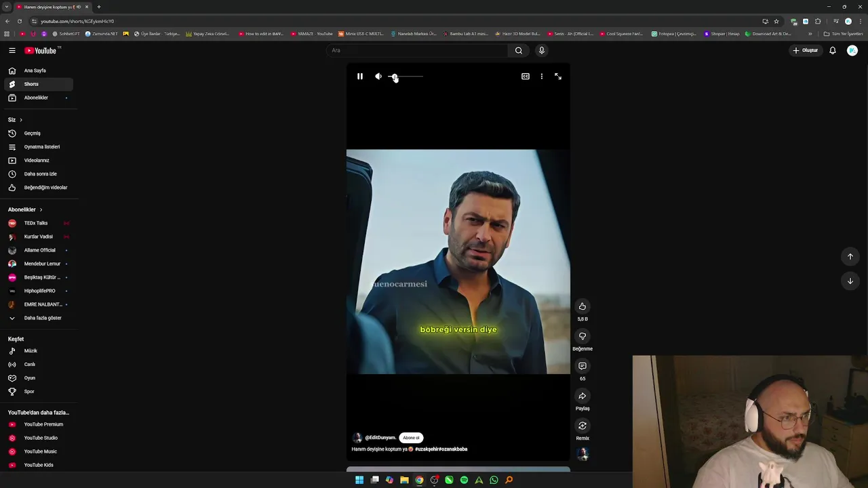The height and width of the screenshot is (488, 868).
Task: Toggle closed captions on the video
Action: pos(525,77)
